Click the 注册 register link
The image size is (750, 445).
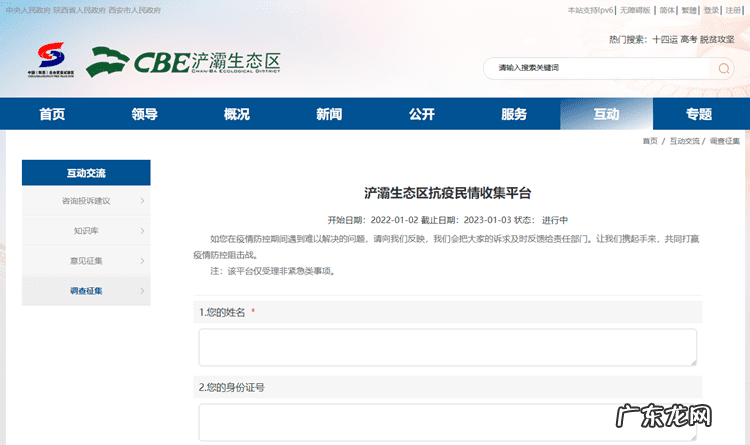[x=734, y=10]
